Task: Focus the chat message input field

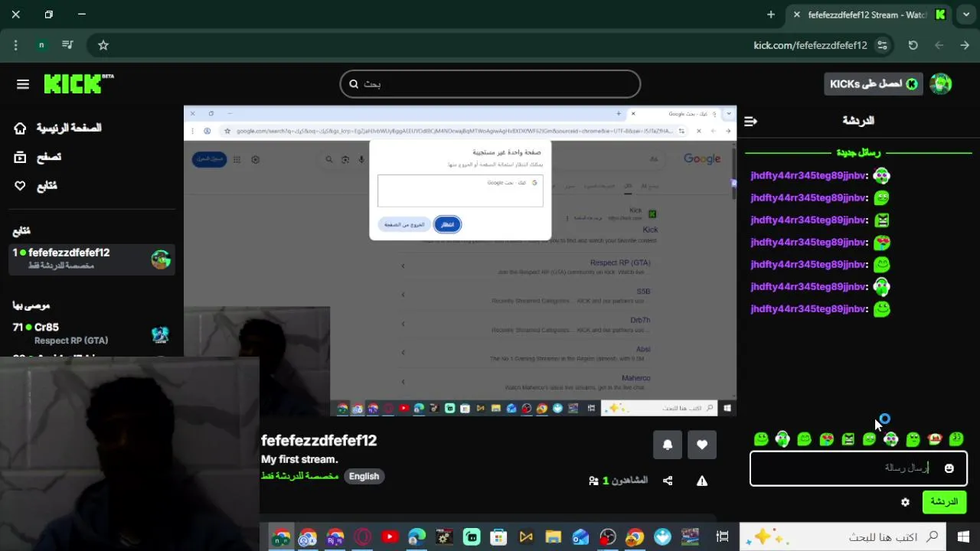Action: (858, 468)
